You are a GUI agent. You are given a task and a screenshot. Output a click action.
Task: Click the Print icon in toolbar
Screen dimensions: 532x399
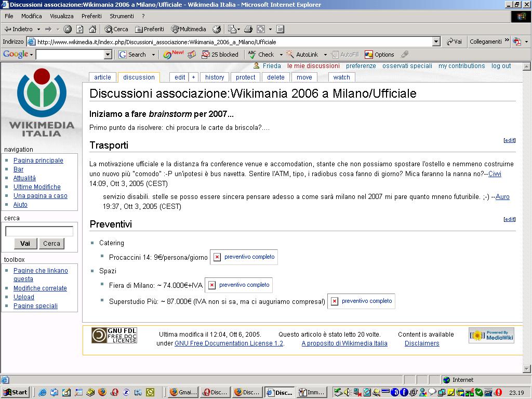tap(248, 29)
